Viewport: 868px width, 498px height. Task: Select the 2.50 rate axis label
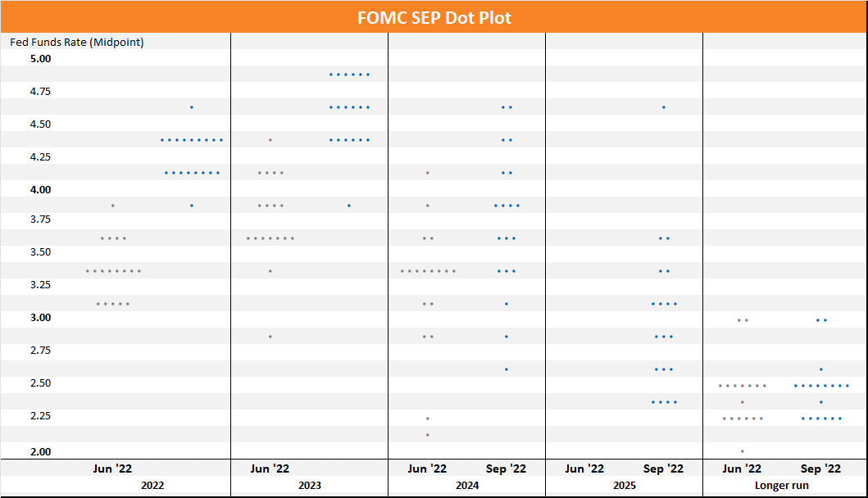tap(40, 383)
